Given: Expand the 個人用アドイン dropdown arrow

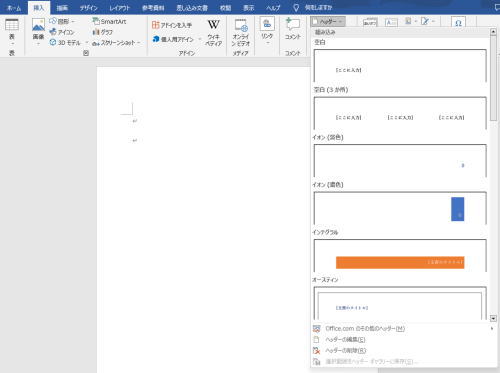Looking at the screenshot, I should 200,39.
